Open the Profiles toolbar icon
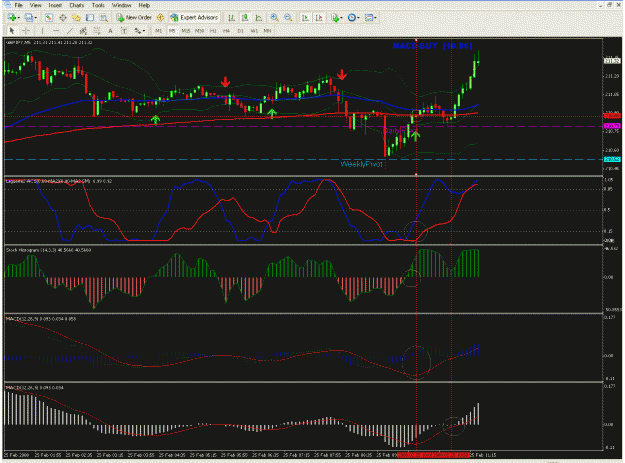625x463 pixels. click(x=29, y=18)
